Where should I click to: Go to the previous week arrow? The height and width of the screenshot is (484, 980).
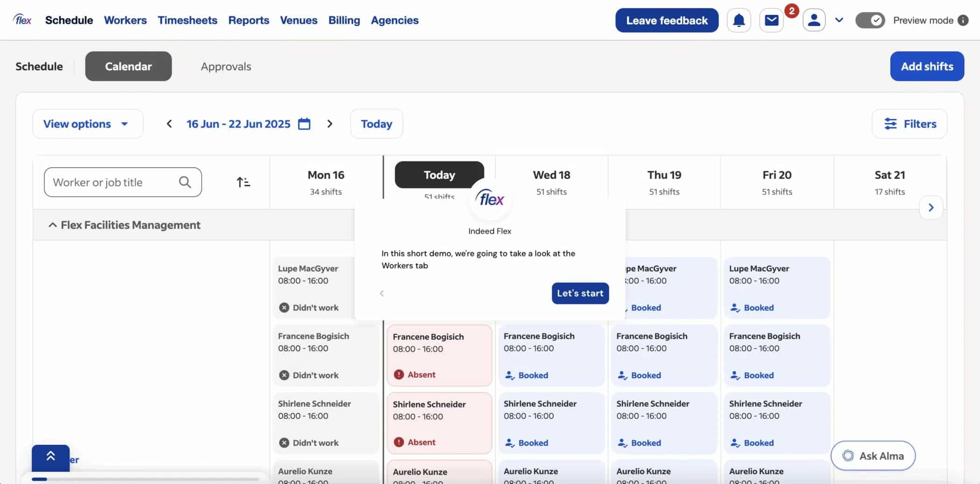(169, 124)
